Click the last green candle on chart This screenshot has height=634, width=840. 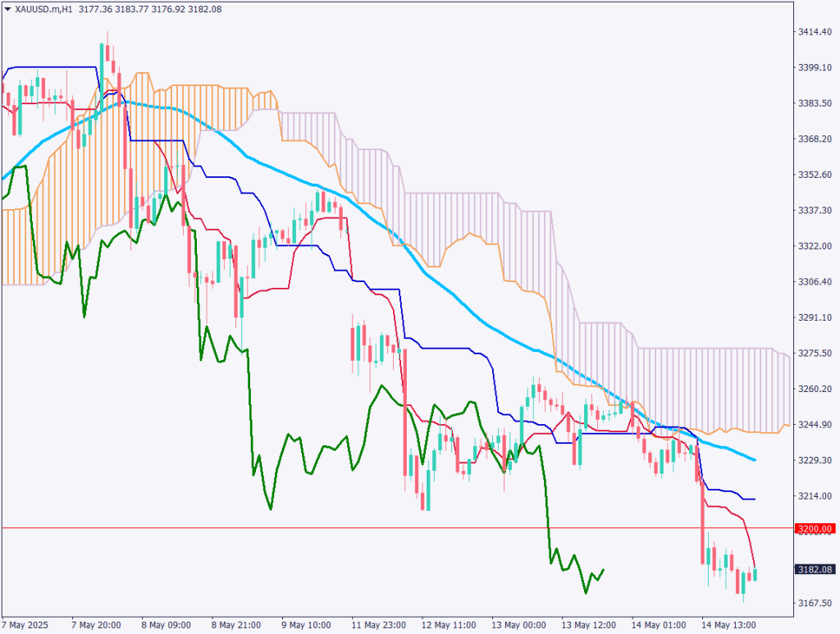(755, 573)
